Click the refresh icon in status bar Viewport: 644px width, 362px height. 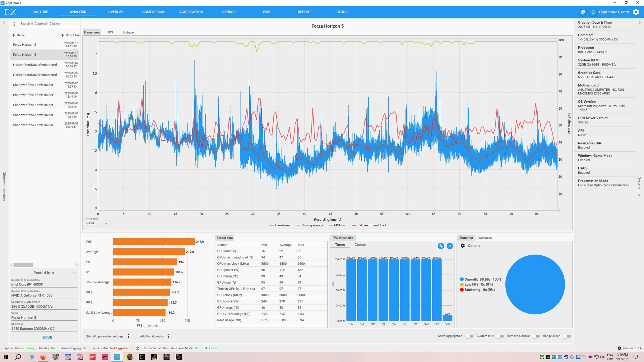click(x=137, y=348)
